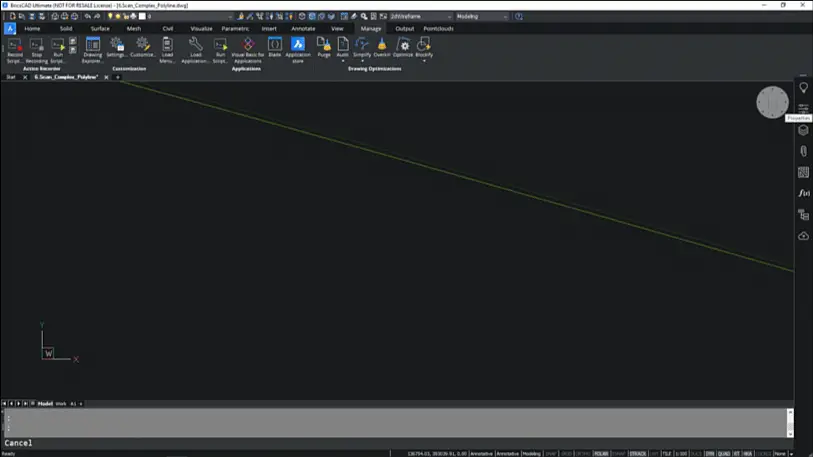The image size is (813, 457).
Task: Open the Attachments paperclip panel
Action: click(x=803, y=151)
